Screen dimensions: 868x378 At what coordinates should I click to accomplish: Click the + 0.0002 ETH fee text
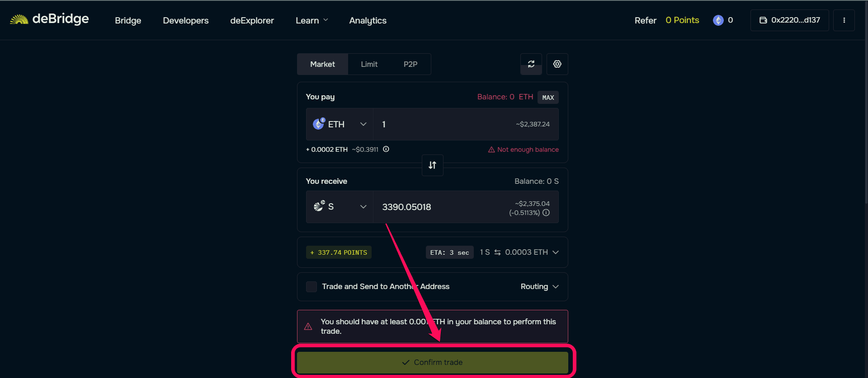tap(327, 149)
